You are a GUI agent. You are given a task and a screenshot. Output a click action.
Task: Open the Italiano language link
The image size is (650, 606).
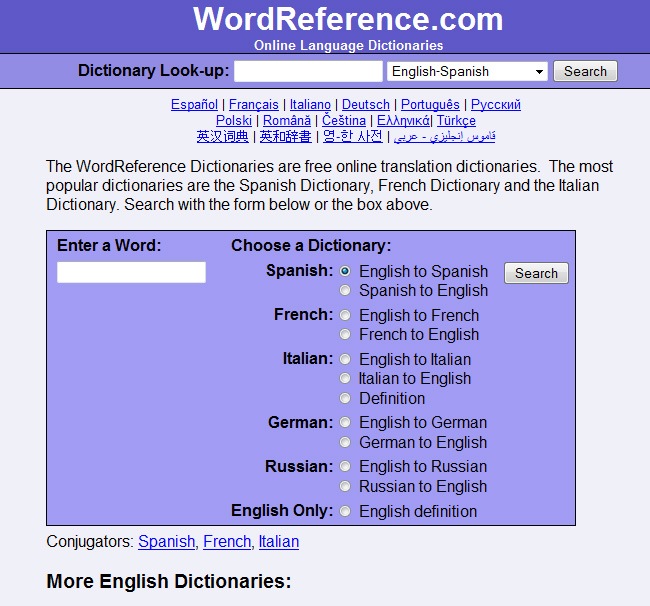(310, 104)
